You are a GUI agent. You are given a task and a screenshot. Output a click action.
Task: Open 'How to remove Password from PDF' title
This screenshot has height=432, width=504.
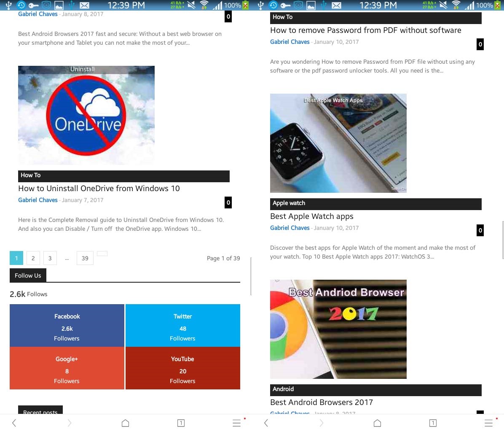[366, 30]
